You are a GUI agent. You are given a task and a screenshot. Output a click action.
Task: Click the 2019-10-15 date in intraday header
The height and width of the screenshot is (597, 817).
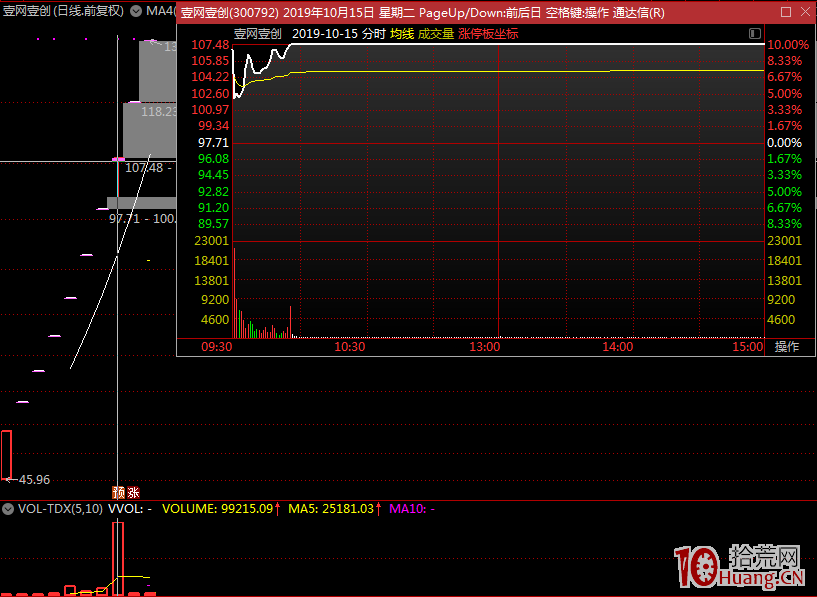pyautogui.click(x=325, y=34)
